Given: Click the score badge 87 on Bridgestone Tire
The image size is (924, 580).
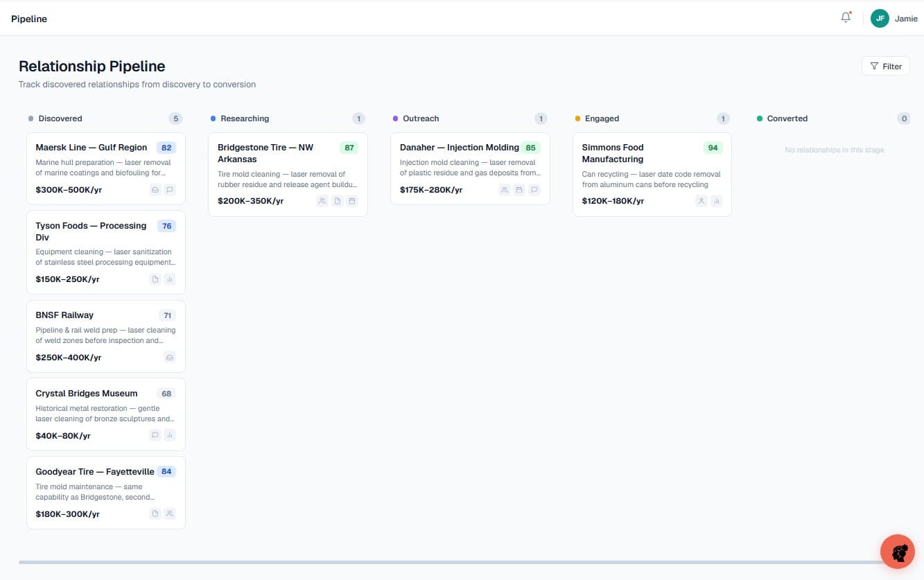Looking at the screenshot, I should click(x=349, y=148).
